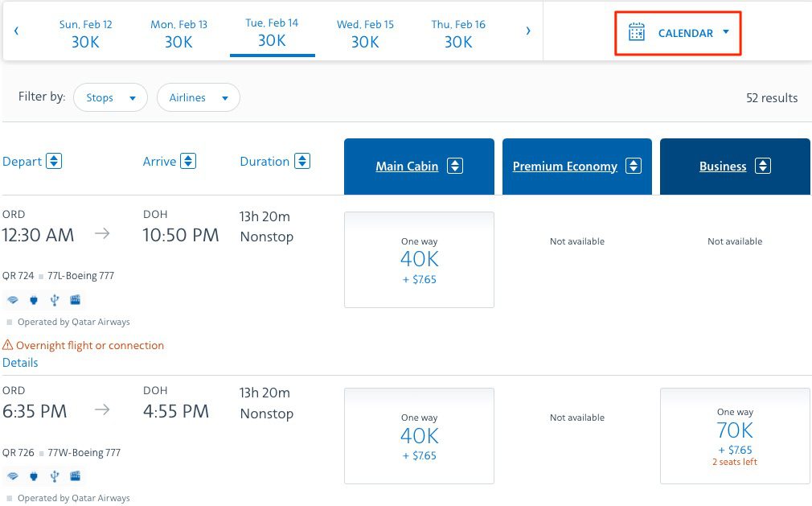Select the 70K Business fare with 2 seats left
This screenshot has height=506, width=812.
point(734,435)
